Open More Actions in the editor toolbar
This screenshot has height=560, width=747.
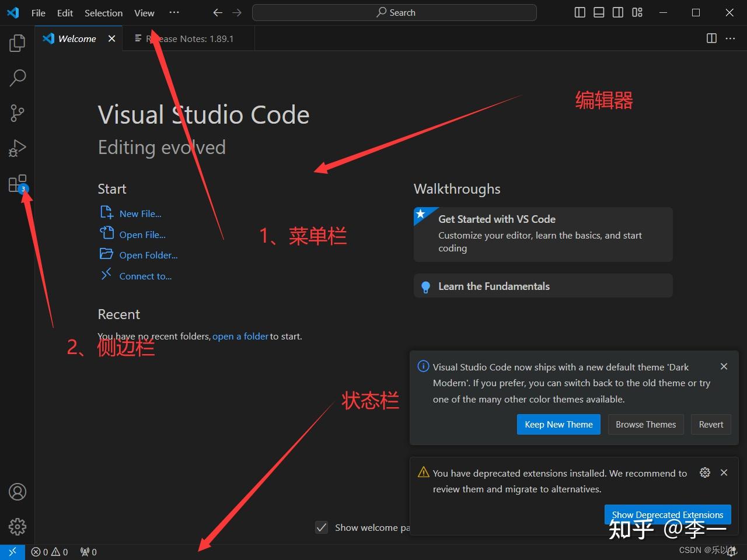tap(730, 38)
